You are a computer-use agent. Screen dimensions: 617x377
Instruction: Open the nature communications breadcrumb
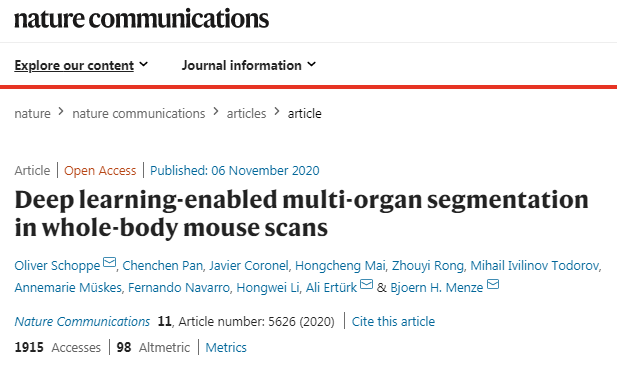coord(139,114)
